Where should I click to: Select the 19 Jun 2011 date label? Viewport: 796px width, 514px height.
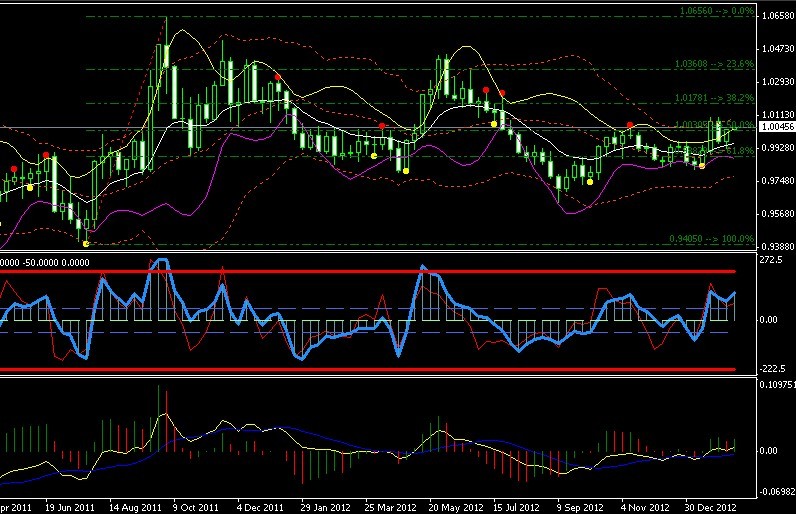click(x=70, y=507)
